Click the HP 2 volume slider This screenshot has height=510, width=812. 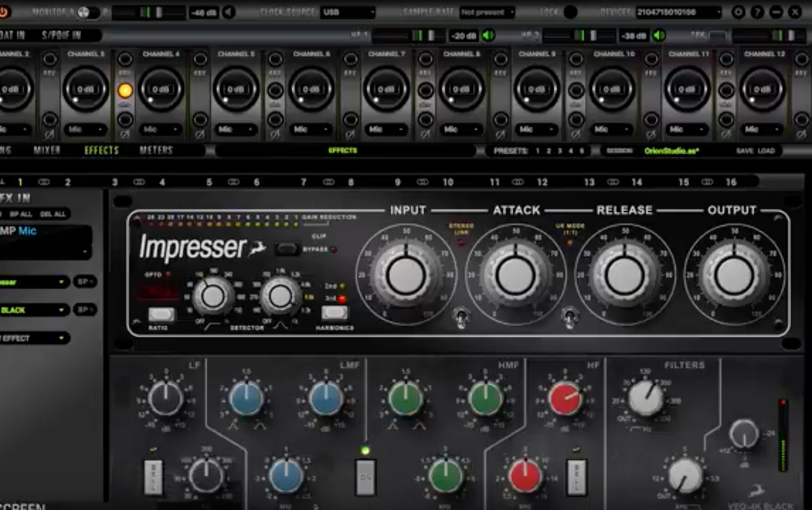tap(579, 35)
